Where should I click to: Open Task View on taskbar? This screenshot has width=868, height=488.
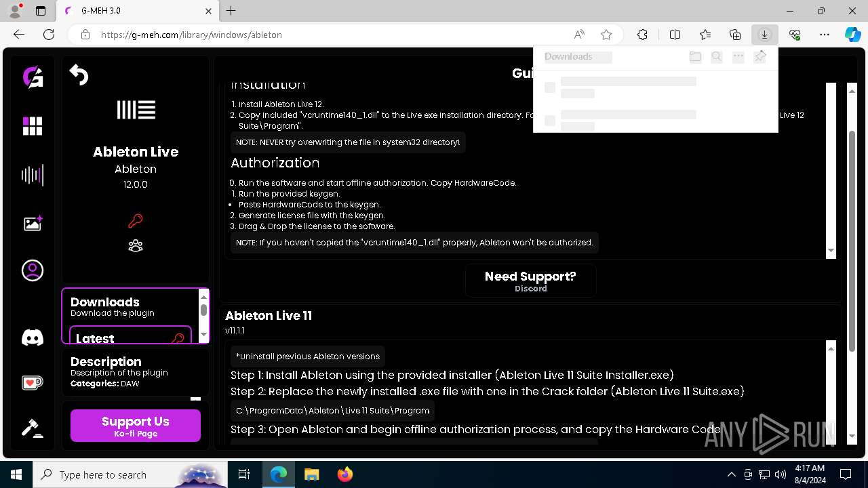click(244, 474)
